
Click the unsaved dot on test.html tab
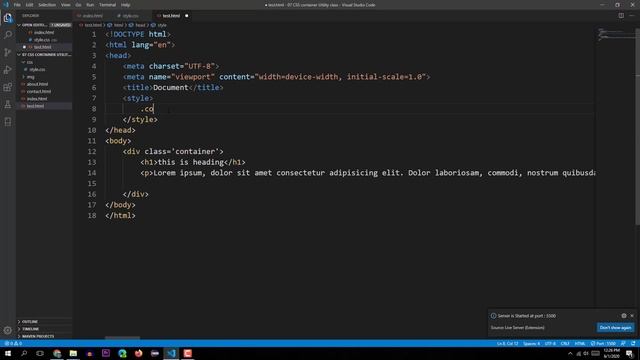tap(187, 16)
